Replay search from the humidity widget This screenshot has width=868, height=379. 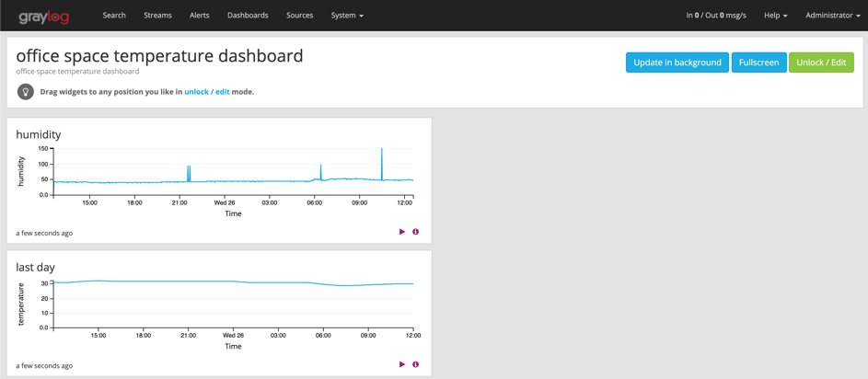click(402, 232)
